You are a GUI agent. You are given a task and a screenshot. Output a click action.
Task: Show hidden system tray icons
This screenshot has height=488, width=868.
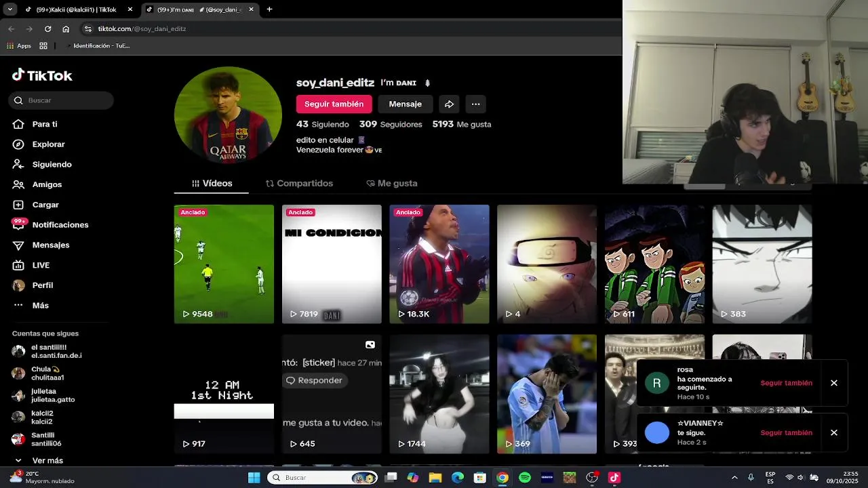734,478
